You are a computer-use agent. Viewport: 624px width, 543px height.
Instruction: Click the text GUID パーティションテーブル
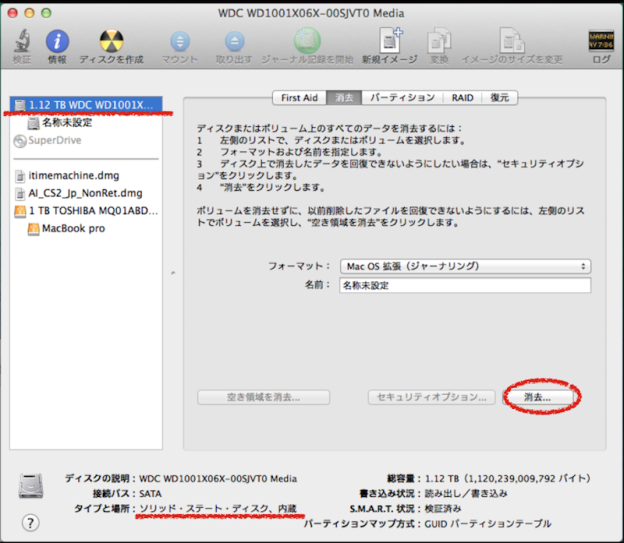488,523
